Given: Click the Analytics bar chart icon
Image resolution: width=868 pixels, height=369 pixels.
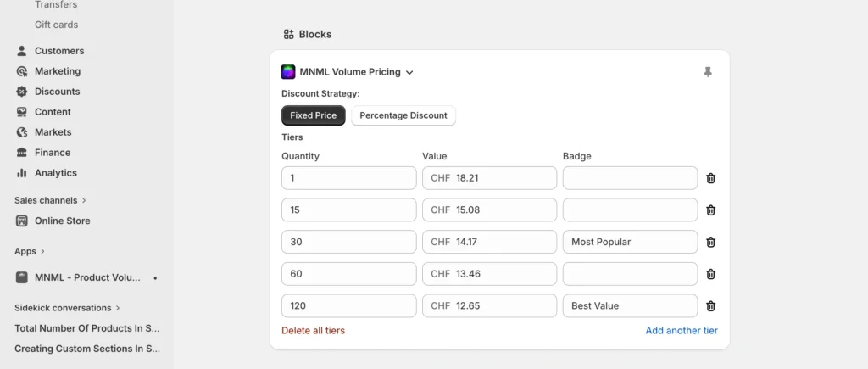Looking at the screenshot, I should click(21, 173).
